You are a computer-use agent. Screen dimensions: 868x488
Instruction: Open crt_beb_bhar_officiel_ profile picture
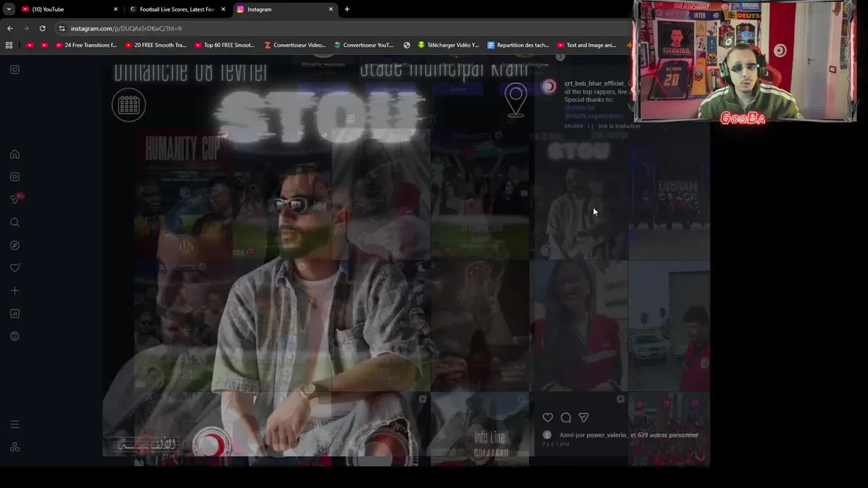pos(549,87)
